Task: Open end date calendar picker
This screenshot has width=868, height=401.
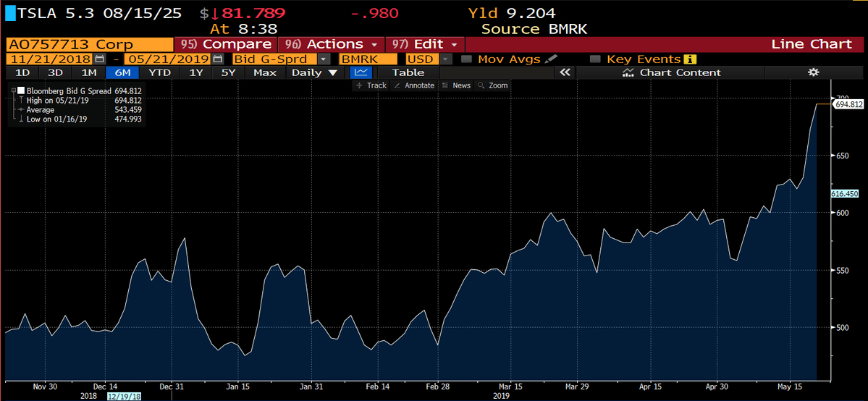Action: pos(218,59)
